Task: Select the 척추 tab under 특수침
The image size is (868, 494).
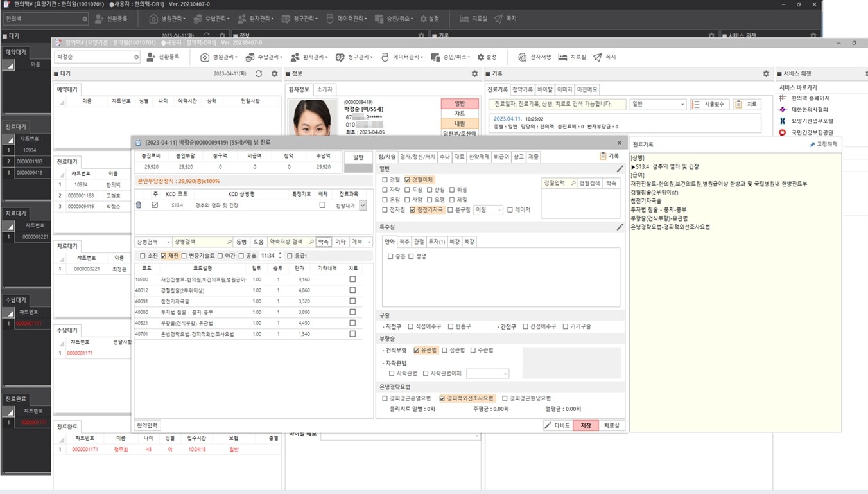Action: point(404,242)
